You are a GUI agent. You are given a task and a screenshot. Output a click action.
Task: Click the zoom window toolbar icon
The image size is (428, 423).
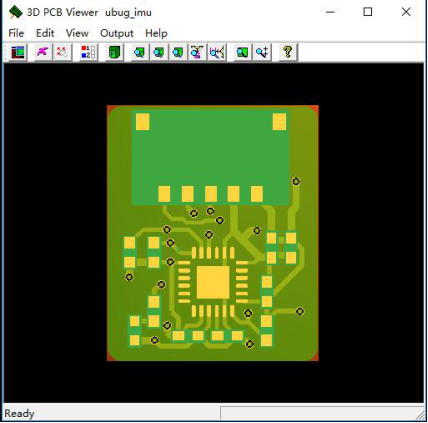[243, 52]
